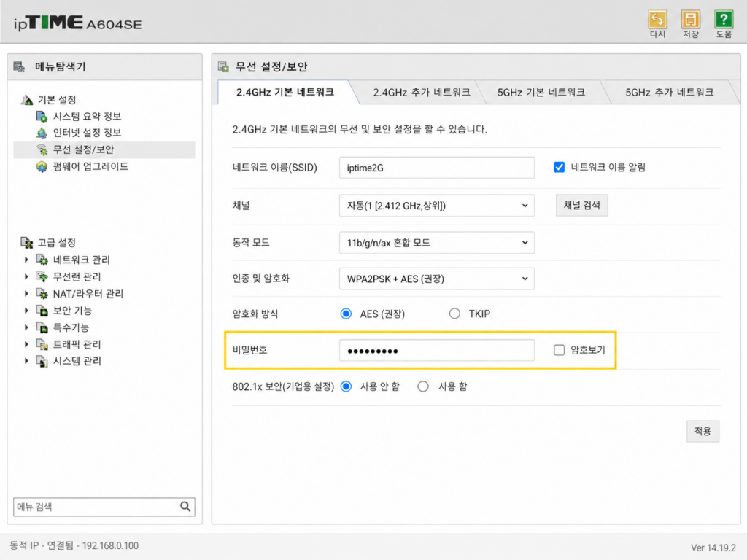Click the 무선랜 관리 icon
The width and height of the screenshot is (747, 560).
42,276
